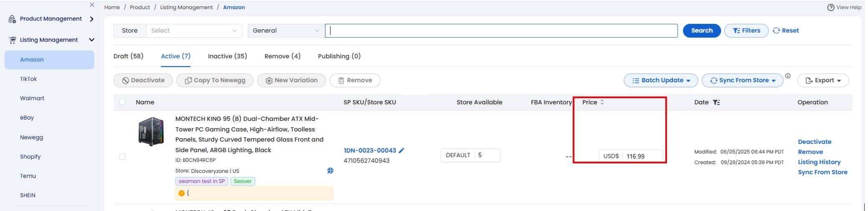Screen dimensions: 868x211
Task: Switch to Draft (58) tab
Action: 128,56
